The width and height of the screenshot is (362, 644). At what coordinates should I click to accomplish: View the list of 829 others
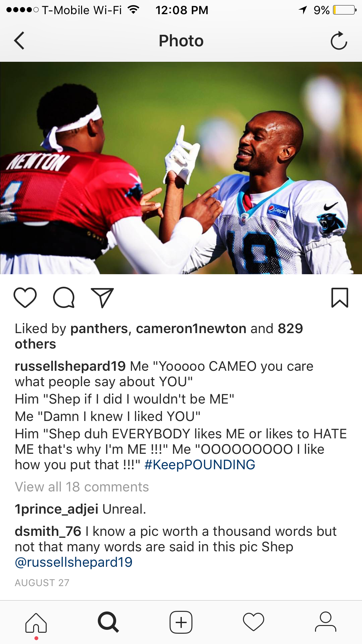(159, 336)
